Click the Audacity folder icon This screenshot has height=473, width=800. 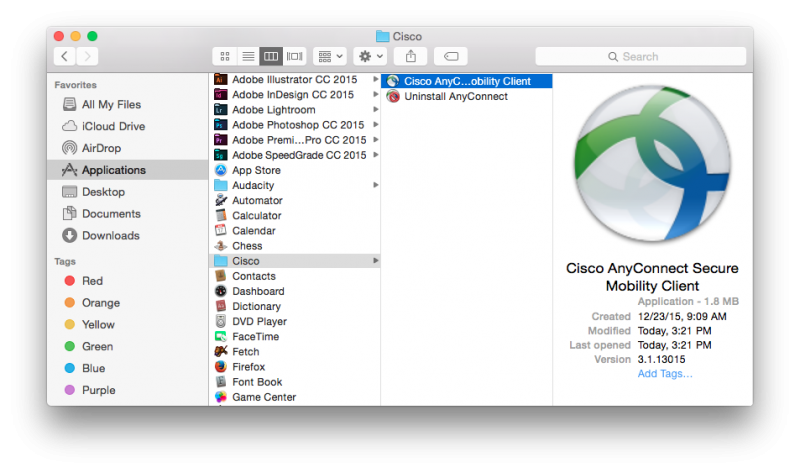(220, 185)
